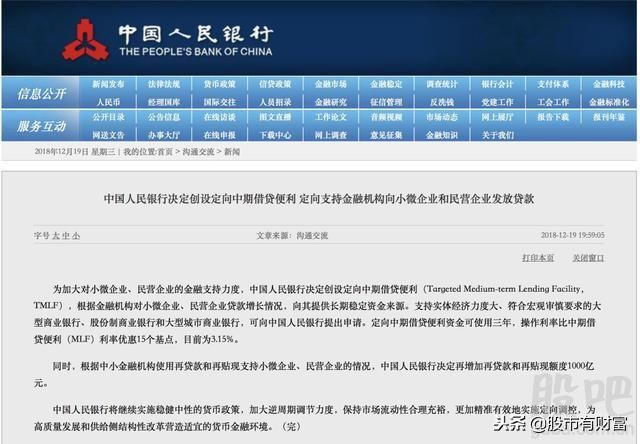Open 下载中心 page

pyautogui.click(x=275, y=135)
